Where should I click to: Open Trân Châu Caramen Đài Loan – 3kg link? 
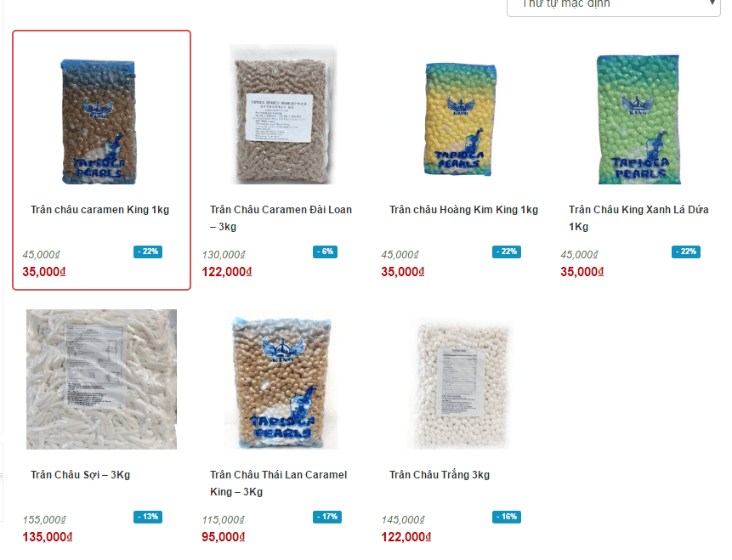click(x=281, y=218)
